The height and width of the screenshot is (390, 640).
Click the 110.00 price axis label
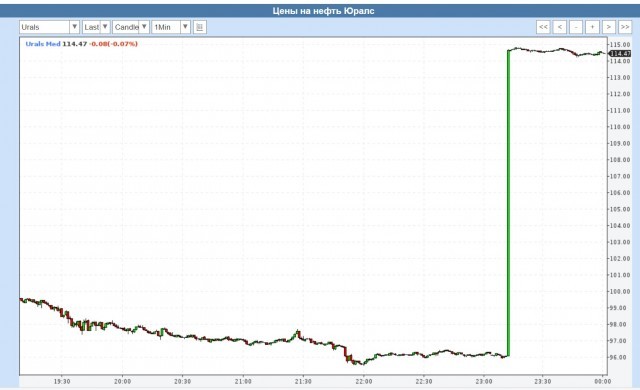pyautogui.click(x=620, y=127)
